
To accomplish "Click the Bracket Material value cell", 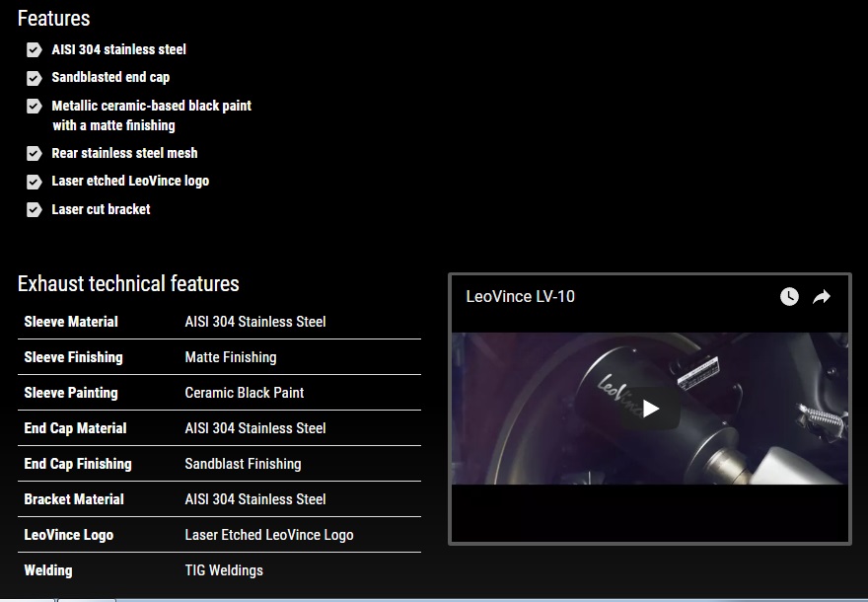I will tap(255, 499).
